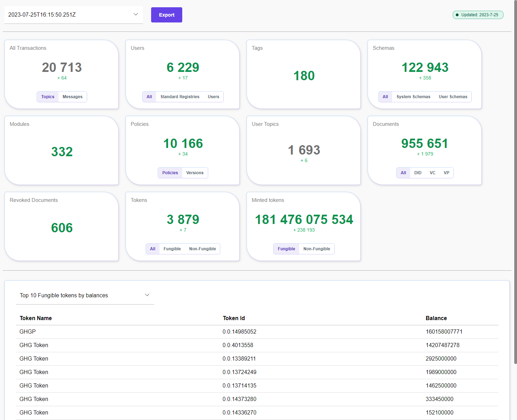The width and height of the screenshot is (517, 420).
Task: Select User Schemas filter
Action: click(x=453, y=97)
